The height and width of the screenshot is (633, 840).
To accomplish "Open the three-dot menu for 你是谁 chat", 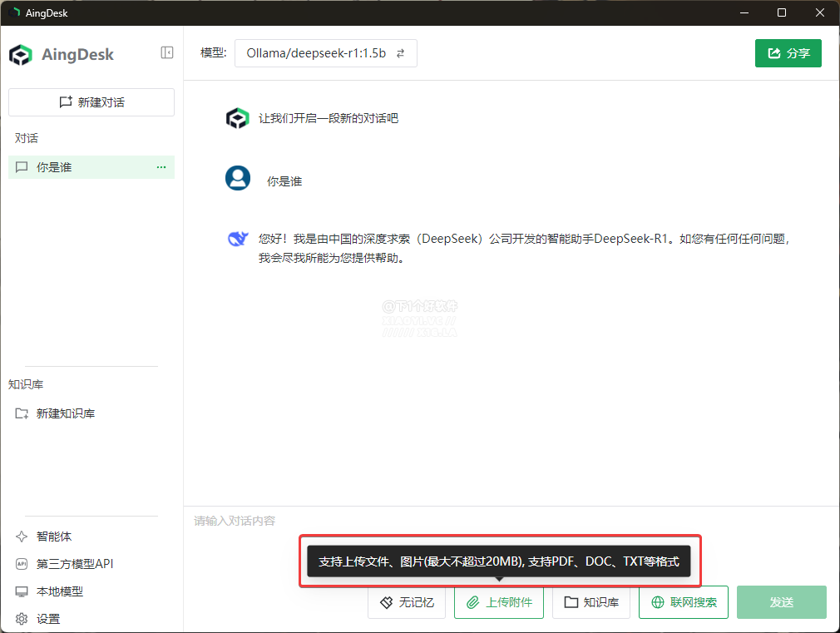I will point(161,167).
